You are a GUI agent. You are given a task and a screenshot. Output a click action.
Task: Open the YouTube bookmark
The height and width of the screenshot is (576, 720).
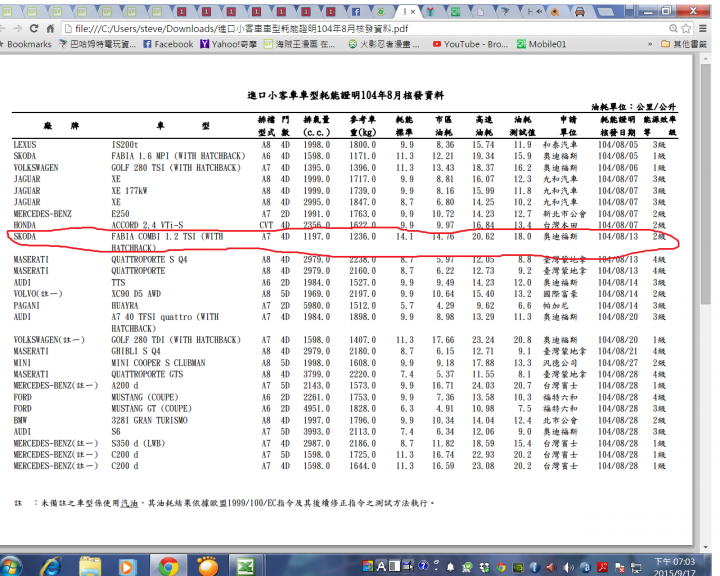(470, 44)
